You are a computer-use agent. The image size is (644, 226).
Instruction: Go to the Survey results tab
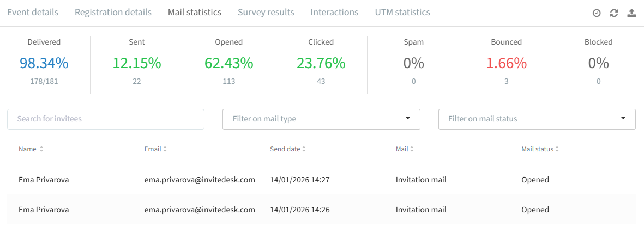coord(266,13)
